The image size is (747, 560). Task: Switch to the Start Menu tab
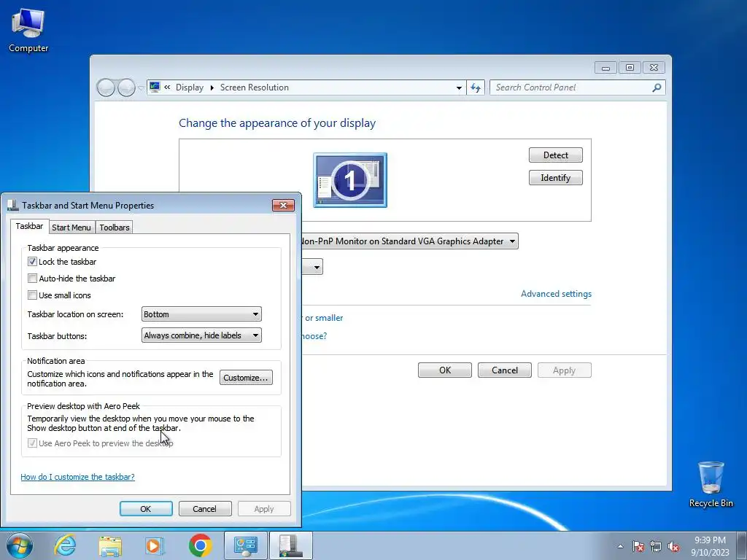(x=71, y=227)
